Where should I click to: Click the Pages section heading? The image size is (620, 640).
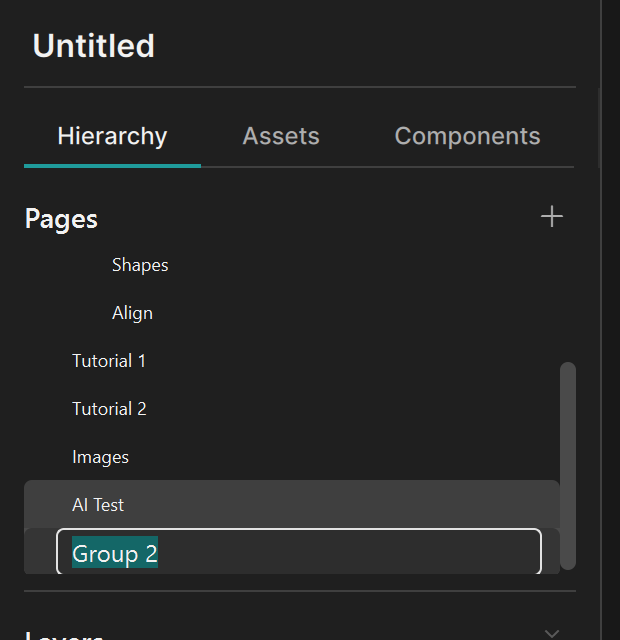click(61, 219)
